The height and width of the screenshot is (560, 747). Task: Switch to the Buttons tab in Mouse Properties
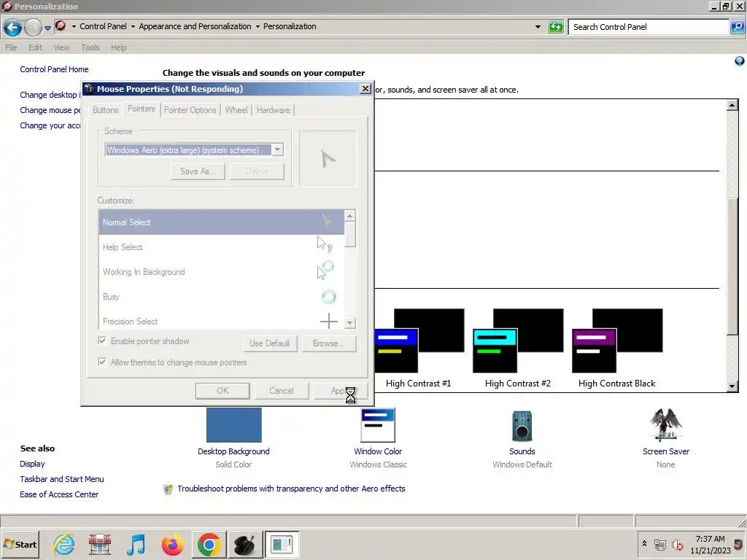[x=105, y=110]
